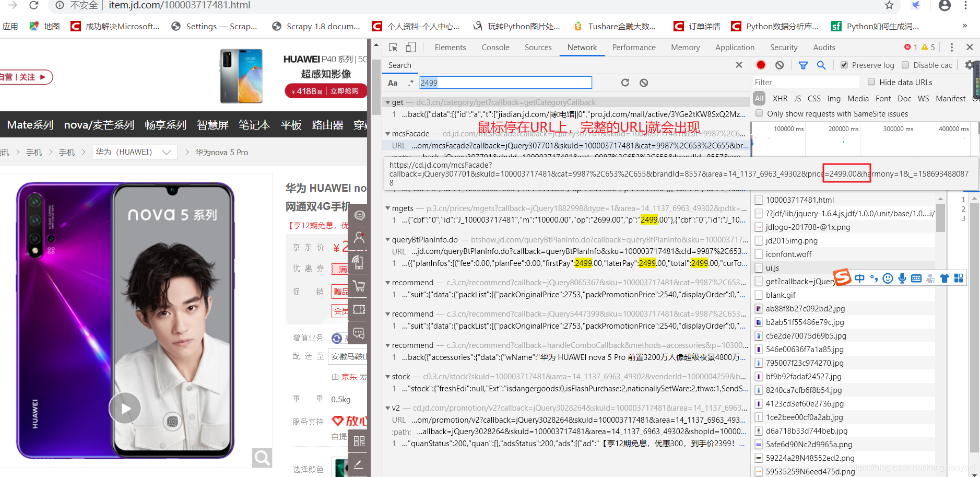Select the 100003717481.html request row

(843, 200)
